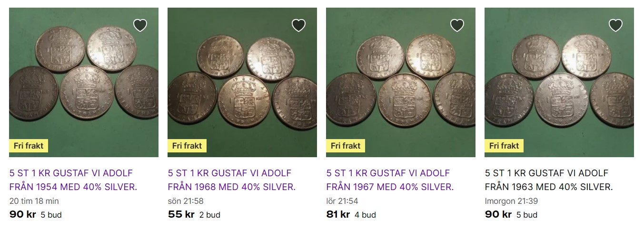Favorite the 1954 coin listing with heart icon

140,25
